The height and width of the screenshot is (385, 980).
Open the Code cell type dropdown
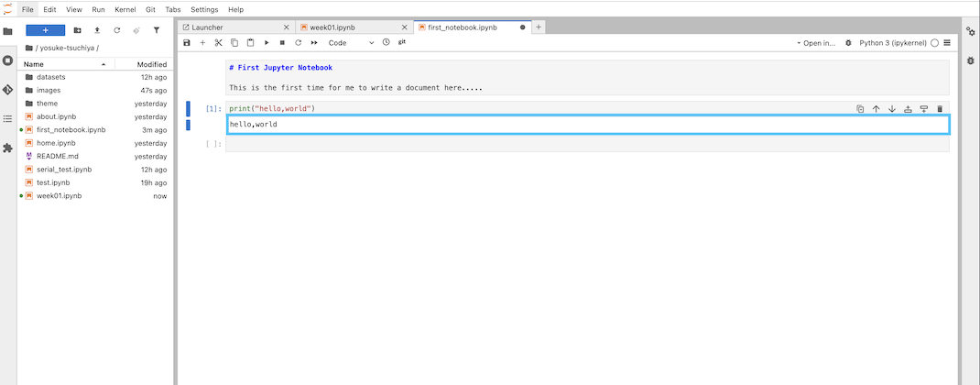351,43
